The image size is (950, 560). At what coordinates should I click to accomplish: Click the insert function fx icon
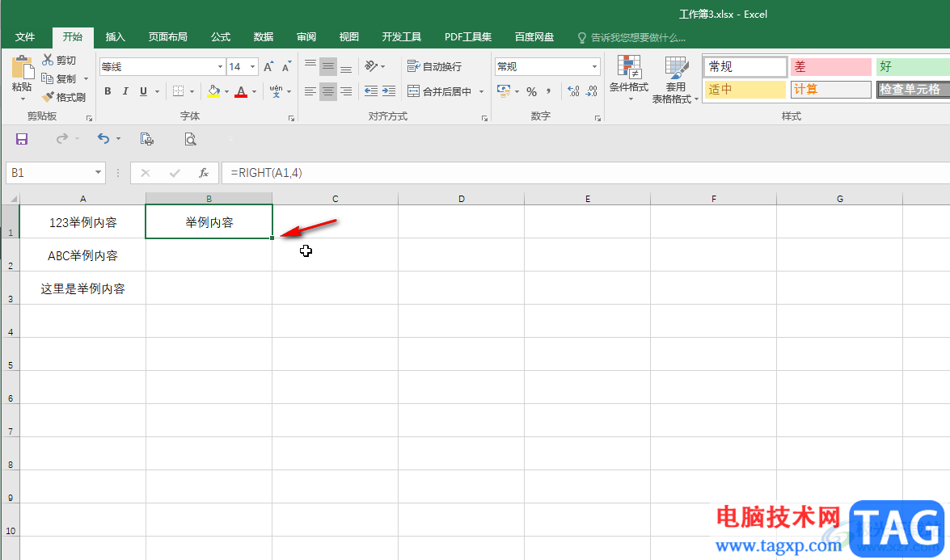204,173
